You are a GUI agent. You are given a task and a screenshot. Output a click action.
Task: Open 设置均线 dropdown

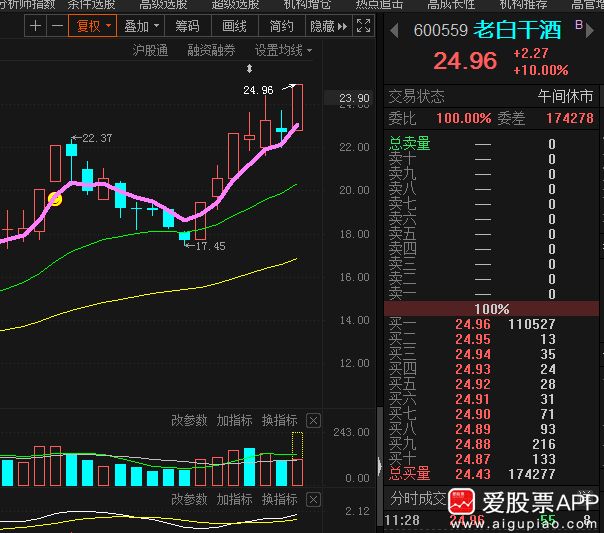(283, 50)
